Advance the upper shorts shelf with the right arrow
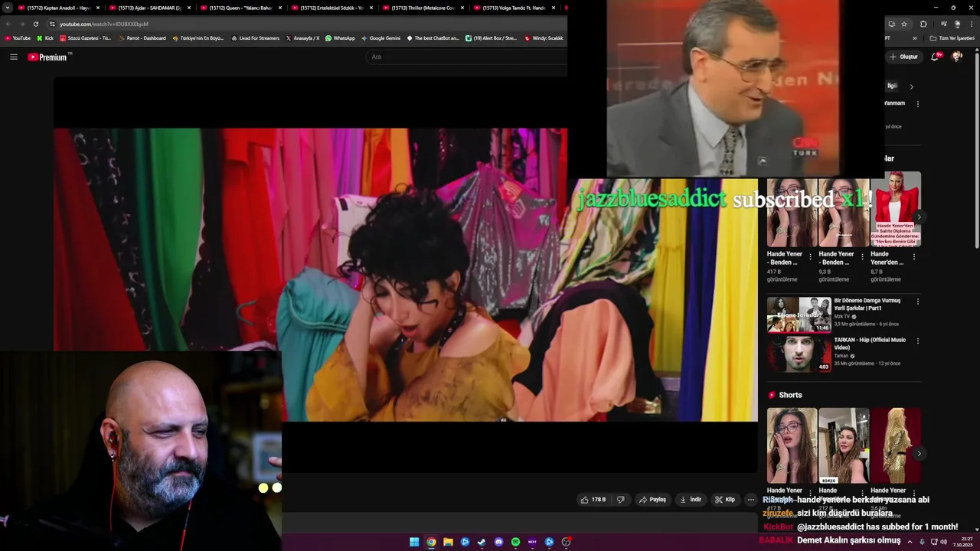 point(919,217)
